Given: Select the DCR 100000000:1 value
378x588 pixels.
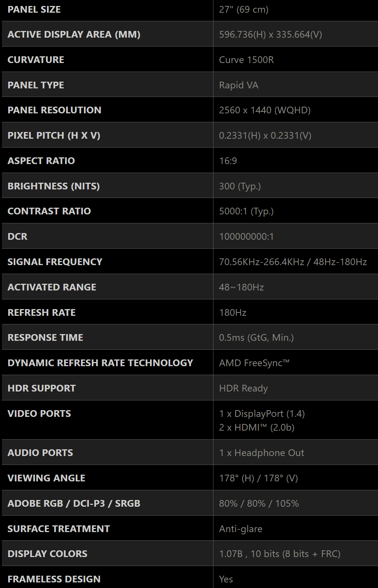Looking at the screenshot, I should (x=246, y=236).
